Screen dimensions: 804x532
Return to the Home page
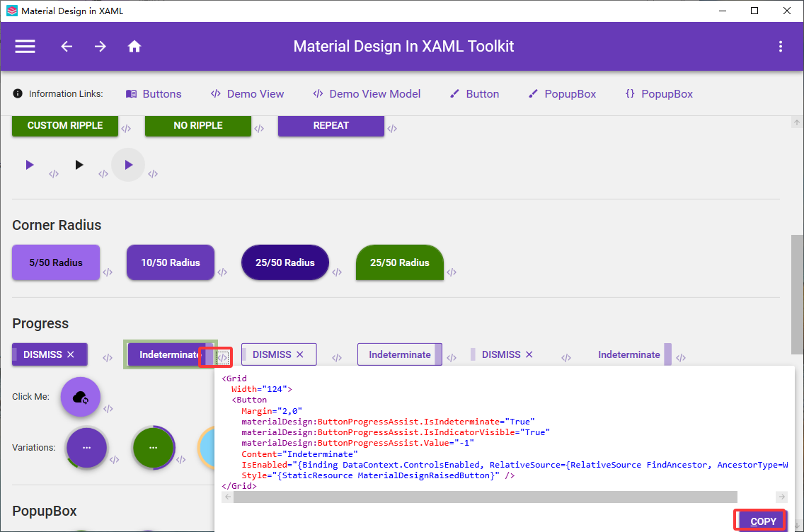coord(134,47)
